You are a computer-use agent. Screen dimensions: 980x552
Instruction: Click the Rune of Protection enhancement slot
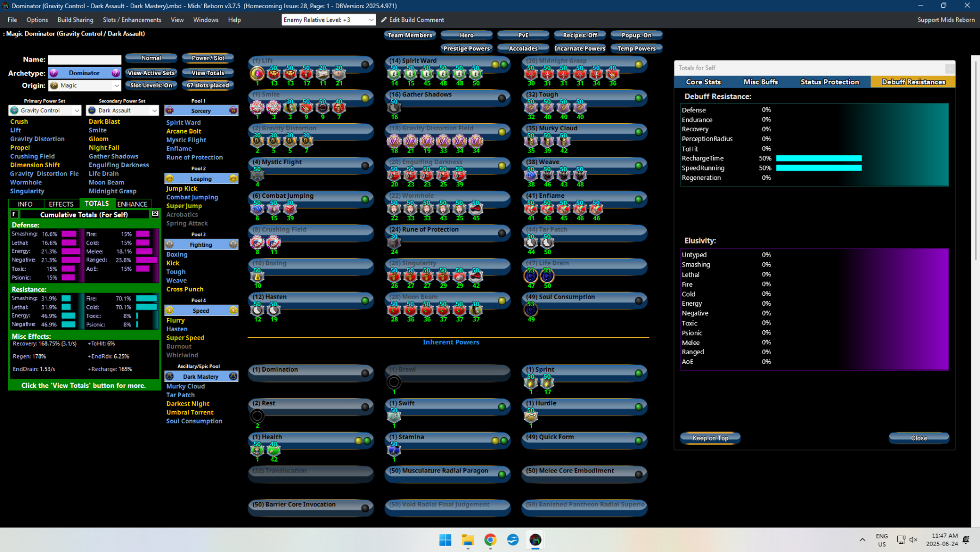pyautogui.click(x=394, y=242)
